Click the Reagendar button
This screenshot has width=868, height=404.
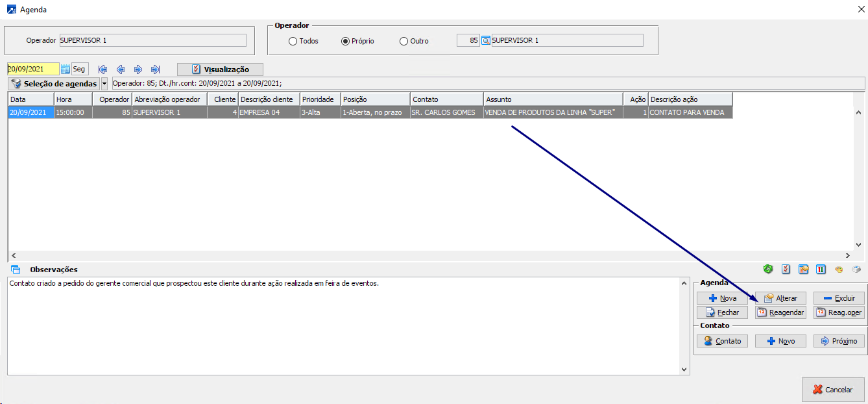click(x=780, y=312)
